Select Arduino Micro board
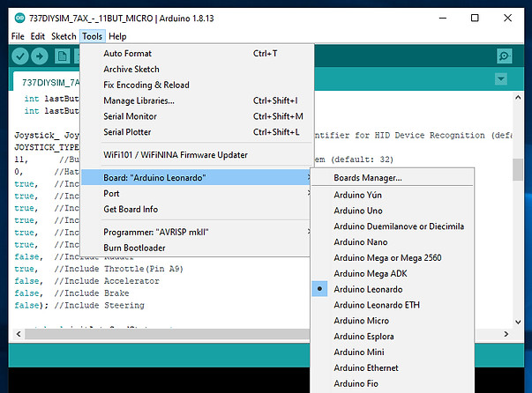The height and width of the screenshot is (393, 532). point(393,321)
